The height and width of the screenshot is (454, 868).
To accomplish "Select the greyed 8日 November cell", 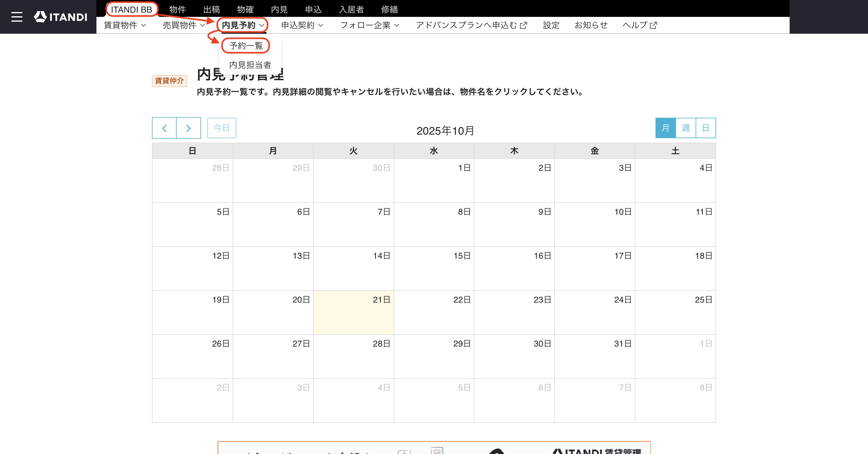I will tap(675, 400).
